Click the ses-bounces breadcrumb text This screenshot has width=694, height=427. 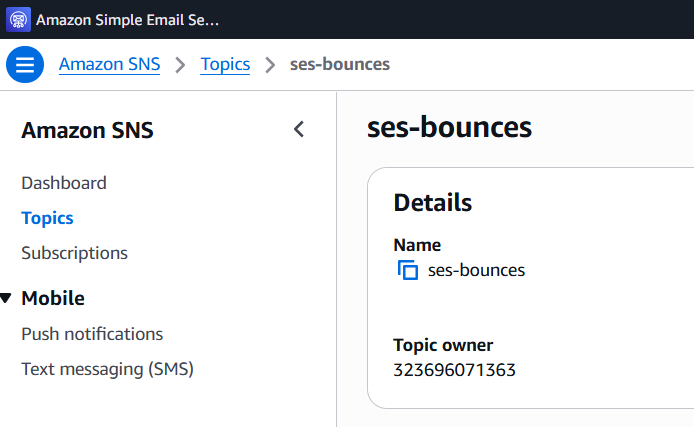coord(339,65)
